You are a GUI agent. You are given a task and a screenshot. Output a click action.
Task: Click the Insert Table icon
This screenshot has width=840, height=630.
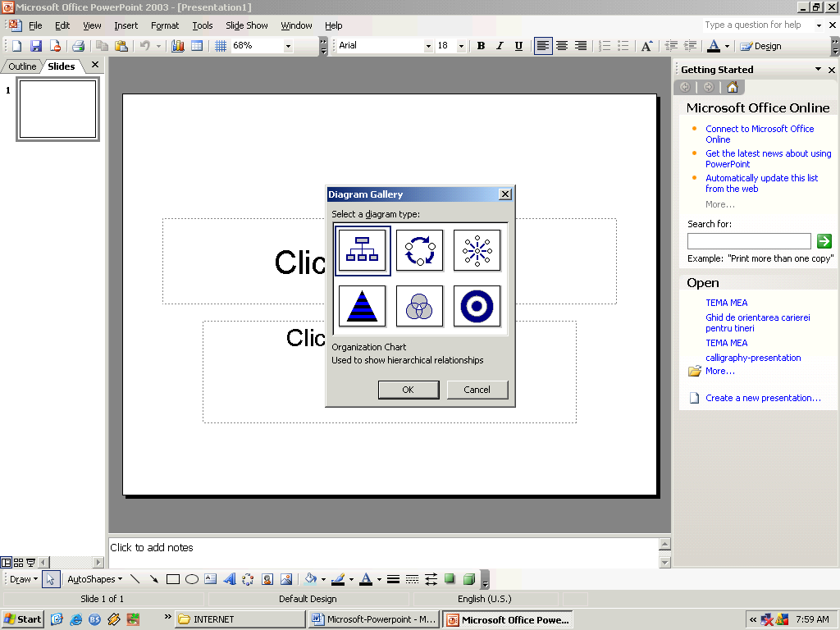tap(197, 46)
